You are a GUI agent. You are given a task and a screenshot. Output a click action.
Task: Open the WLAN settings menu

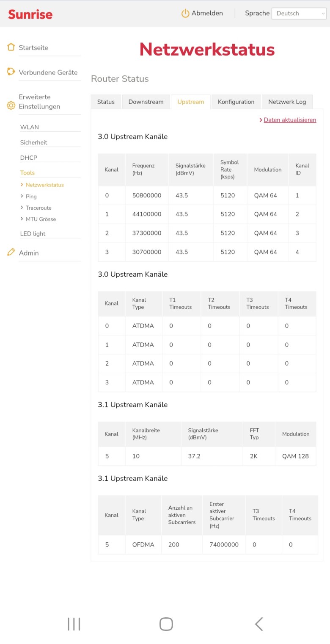coord(30,127)
